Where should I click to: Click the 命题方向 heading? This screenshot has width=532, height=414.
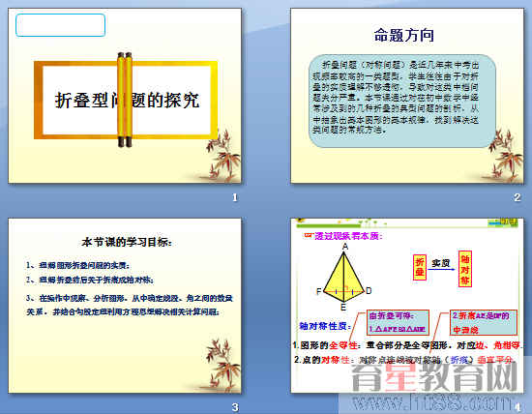404,35
